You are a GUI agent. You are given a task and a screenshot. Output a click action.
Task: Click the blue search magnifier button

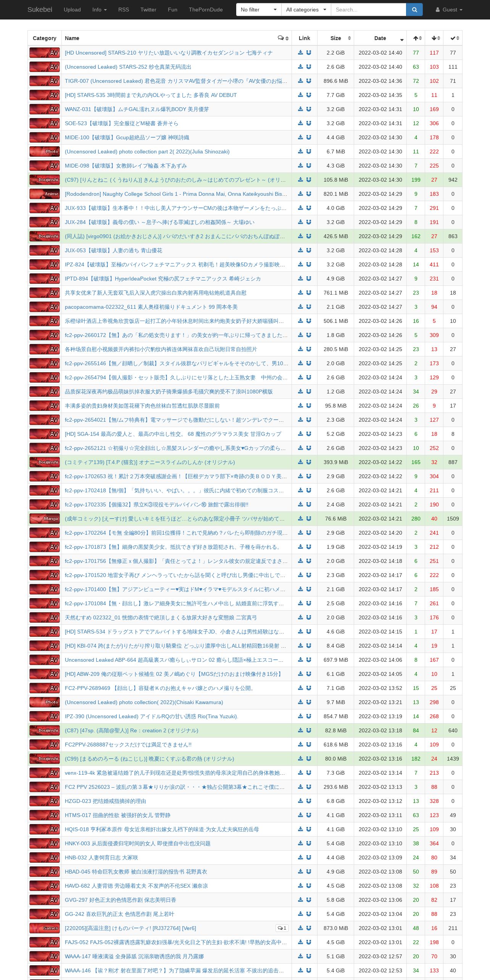(x=414, y=10)
